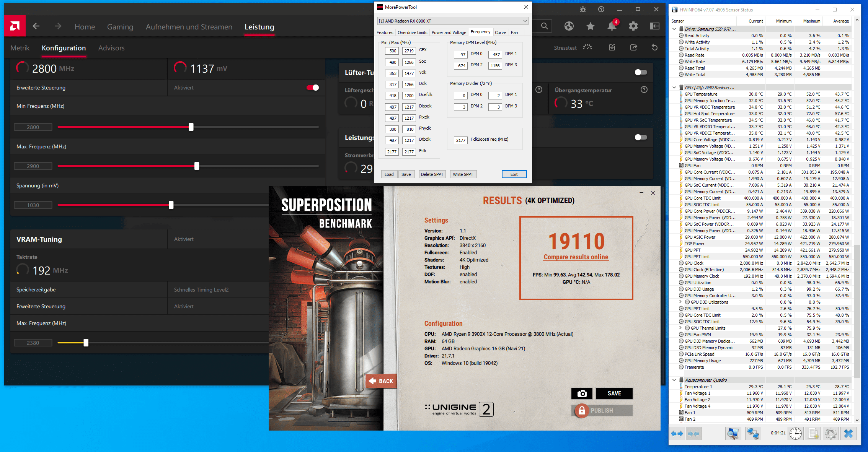The image size is (868, 452).
Task: Click HWiNFO expand columns arrows icon
Action: click(677, 434)
